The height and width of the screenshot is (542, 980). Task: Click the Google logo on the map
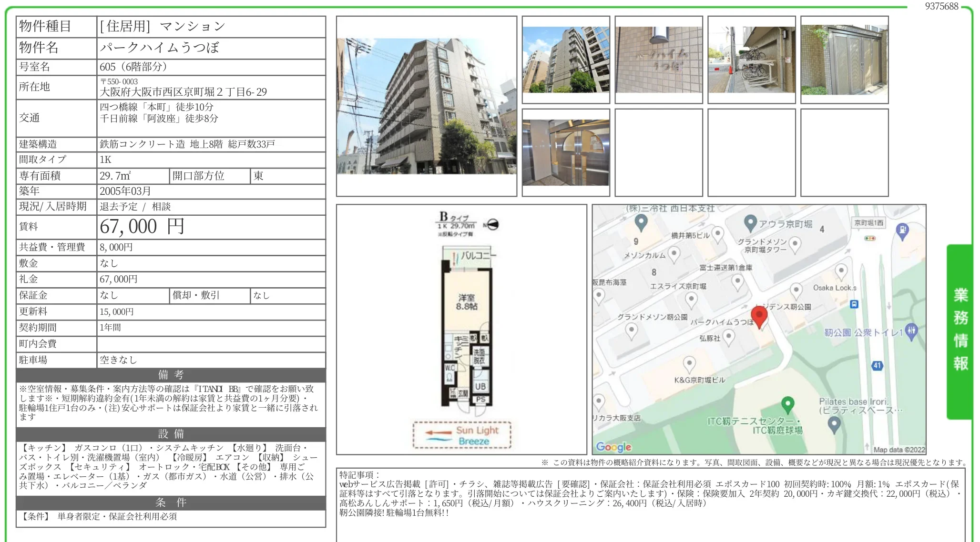click(613, 447)
